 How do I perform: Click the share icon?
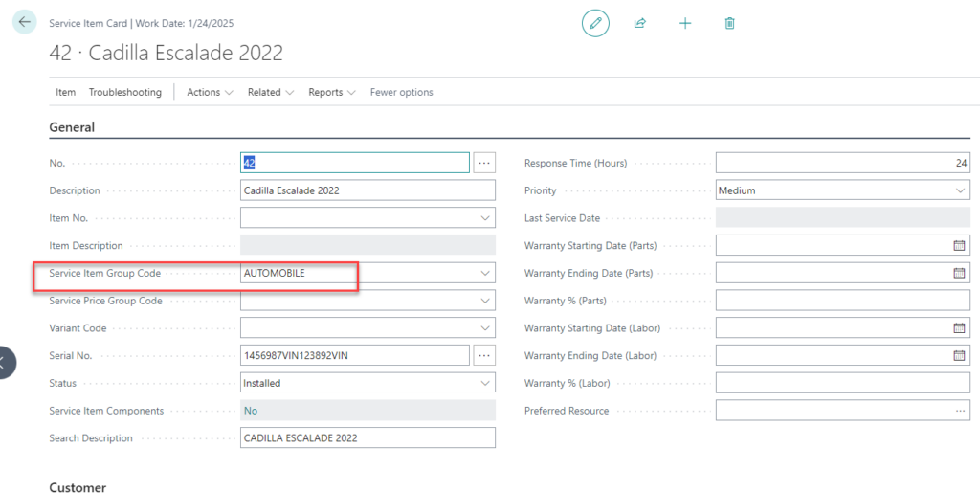[640, 23]
